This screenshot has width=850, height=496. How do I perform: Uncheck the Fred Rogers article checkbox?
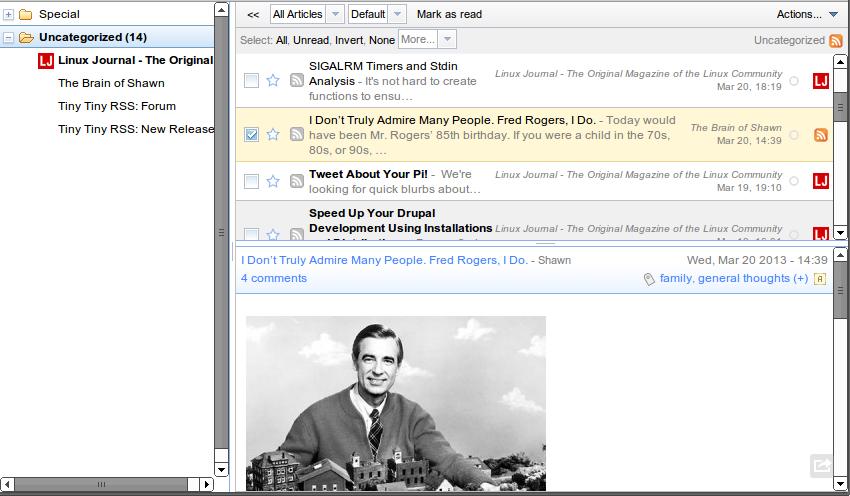(251, 134)
